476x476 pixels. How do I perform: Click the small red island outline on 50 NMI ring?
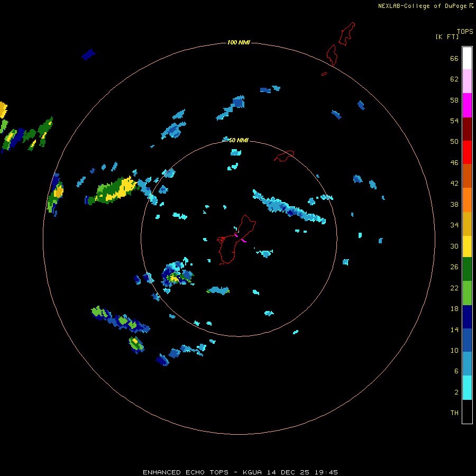click(x=284, y=156)
